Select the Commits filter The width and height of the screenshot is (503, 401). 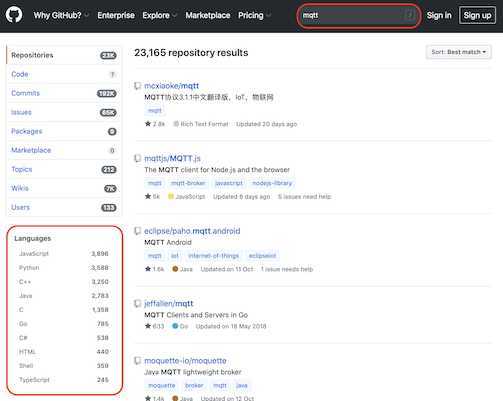[x=64, y=93]
